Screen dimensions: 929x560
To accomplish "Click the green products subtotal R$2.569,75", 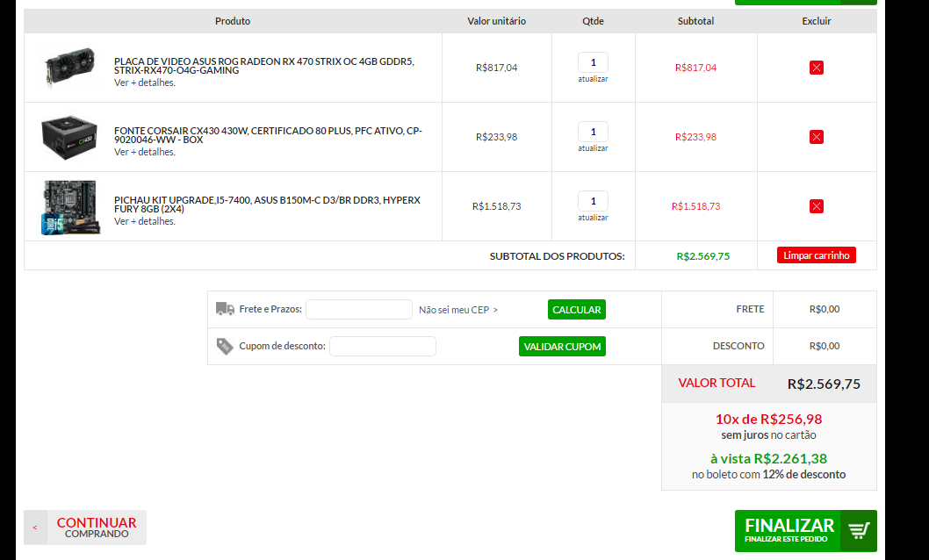I will (703, 256).
